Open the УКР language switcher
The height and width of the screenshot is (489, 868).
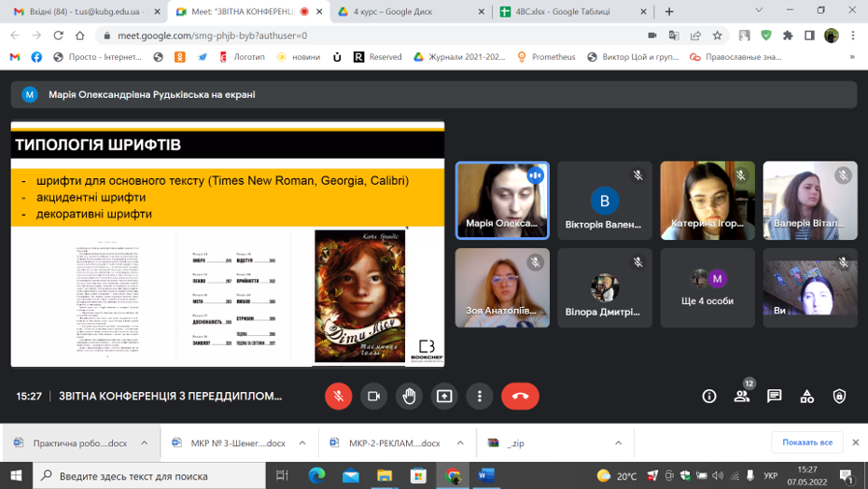pos(770,476)
